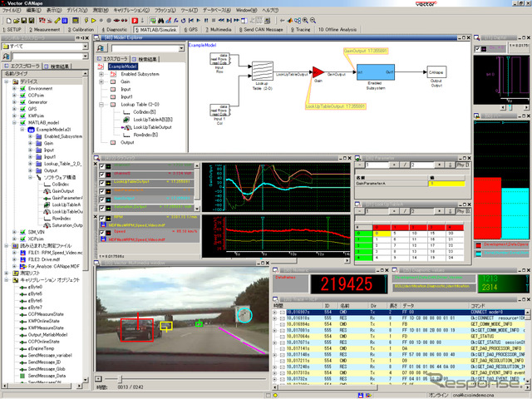Screen dimensions: 532x399
Task: Click the lightning bolt toolbar icon
Action: tap(86, 21)
